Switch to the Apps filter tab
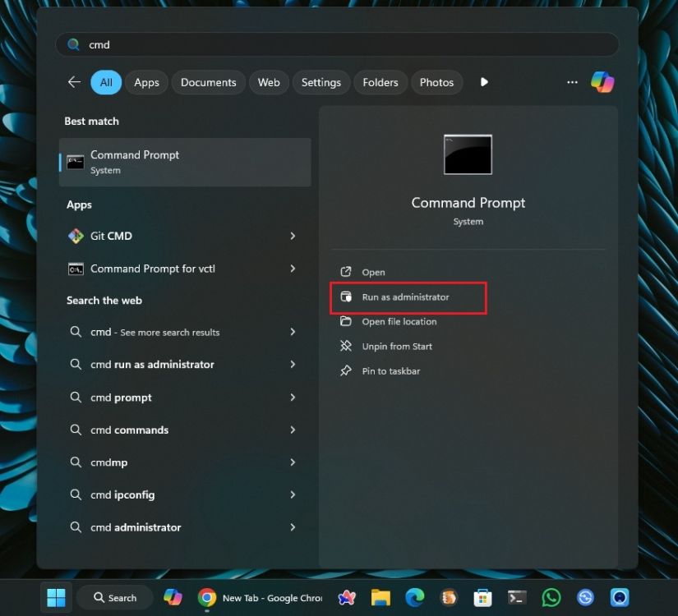This screenshot has height=616, width=678. tap(146, 82)
